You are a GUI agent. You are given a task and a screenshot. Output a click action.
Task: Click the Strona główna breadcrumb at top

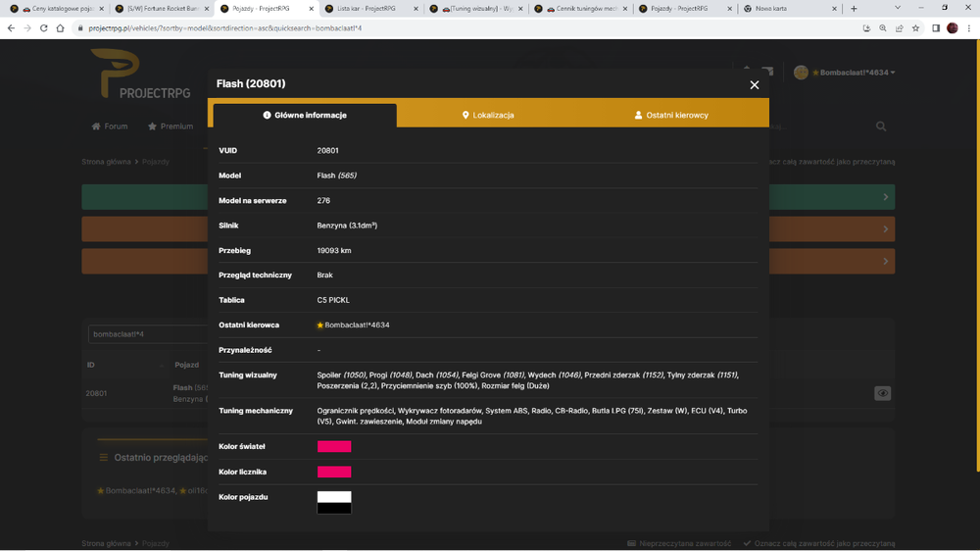pos(106,162)
